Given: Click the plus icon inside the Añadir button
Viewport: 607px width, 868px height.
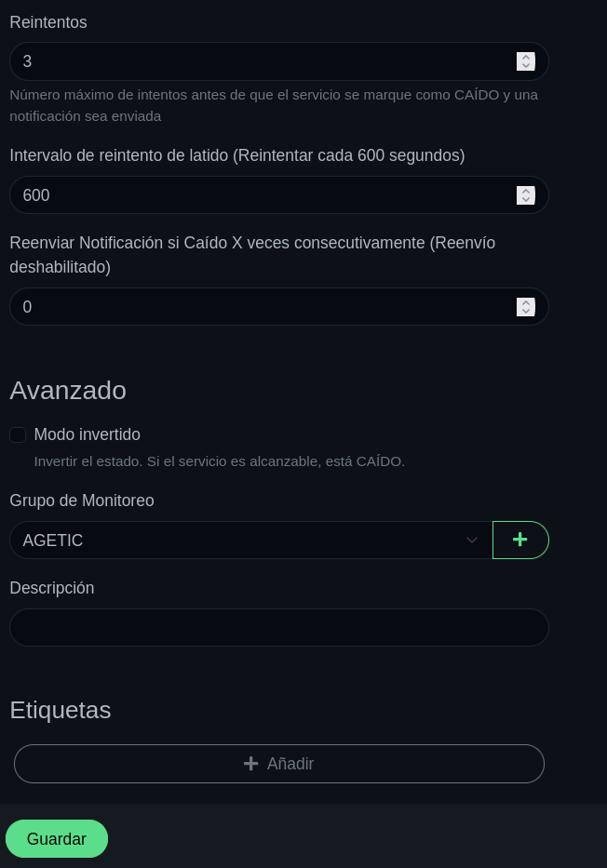Looking at the screenshot, I should (250, 764).
